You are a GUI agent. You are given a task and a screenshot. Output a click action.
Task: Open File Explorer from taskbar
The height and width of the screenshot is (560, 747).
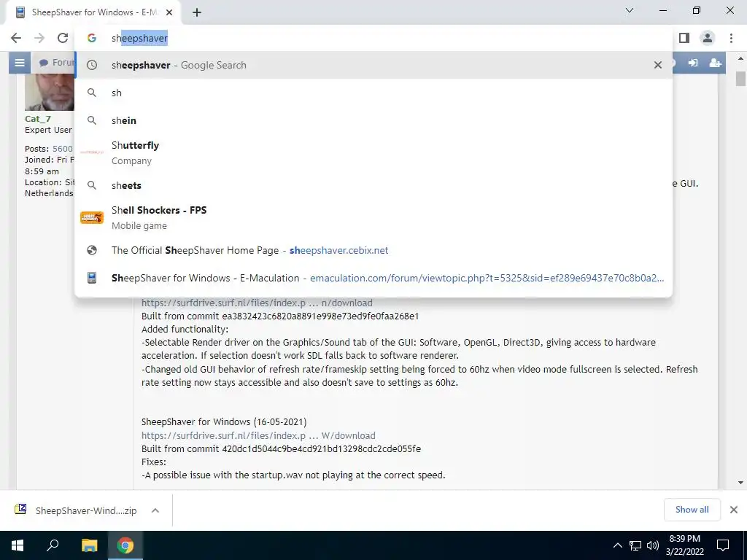pos(89,545)
